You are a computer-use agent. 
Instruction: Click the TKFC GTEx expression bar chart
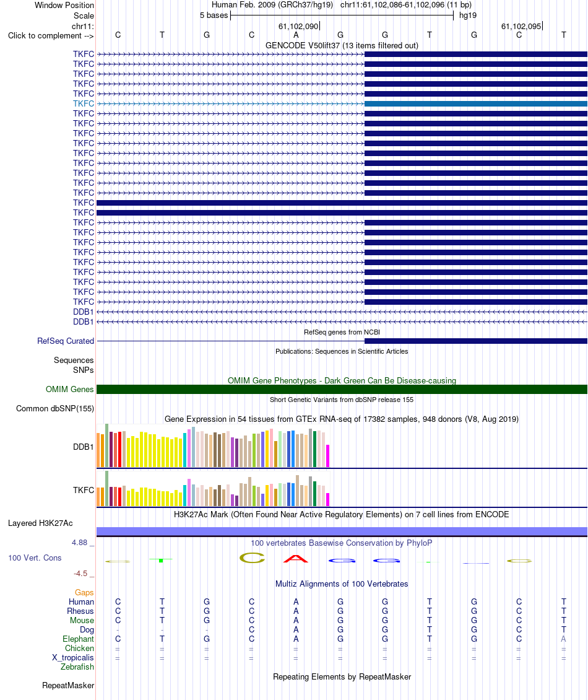213,489
